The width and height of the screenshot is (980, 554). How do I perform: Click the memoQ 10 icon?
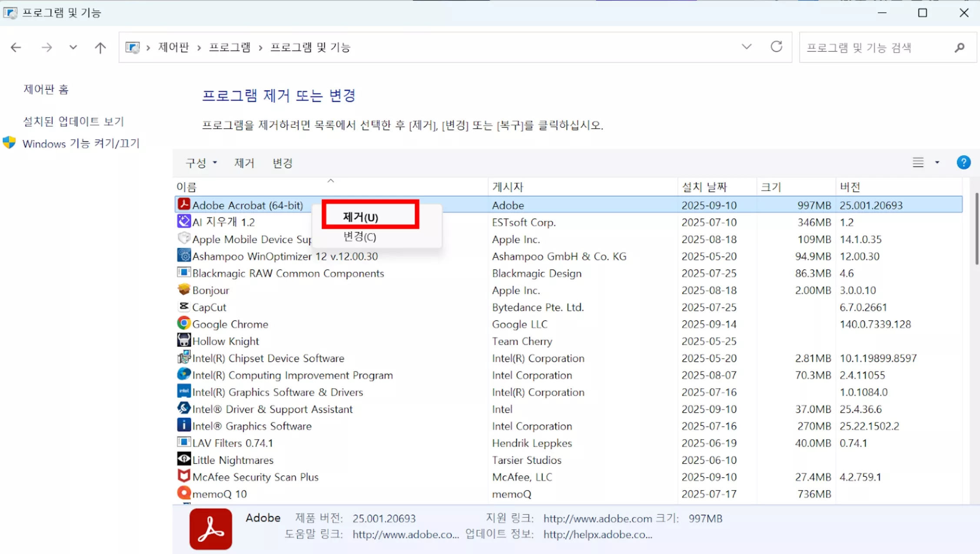[x=184, y=493]
